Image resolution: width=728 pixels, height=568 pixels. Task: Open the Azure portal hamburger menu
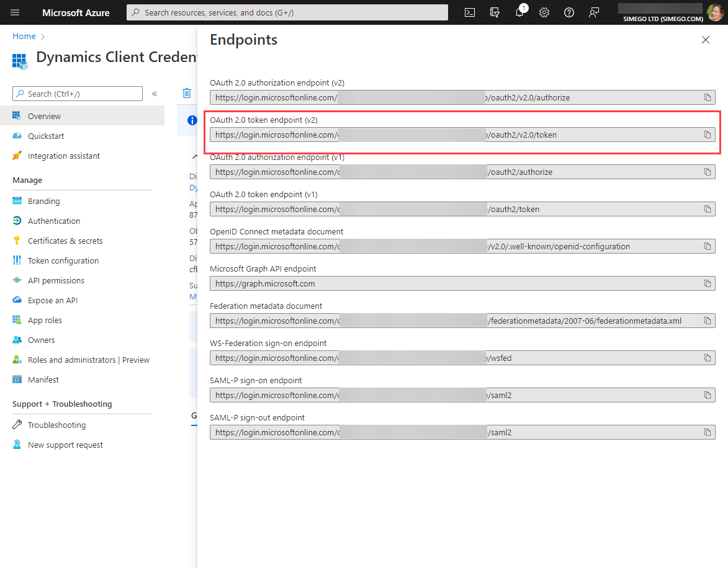coord(15,12)
